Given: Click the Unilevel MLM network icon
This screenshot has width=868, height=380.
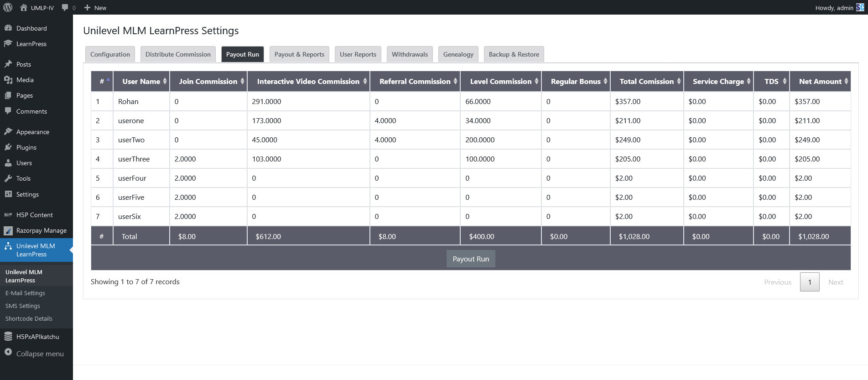Looking at the screenshot, I should point(8,246).
